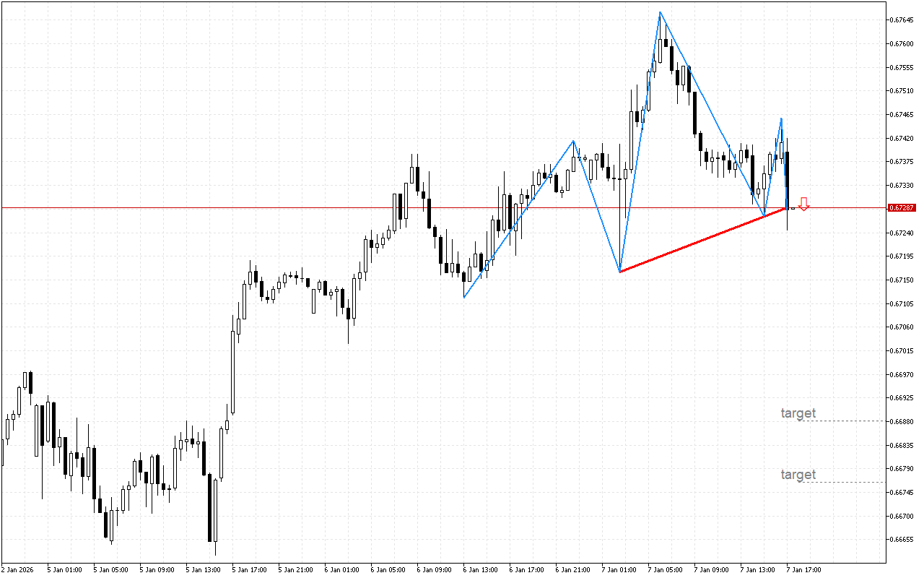The width and height of the screenshot is (924, 578).
Task: Select the upper target dotted line
Action: (x=841, y=420)
